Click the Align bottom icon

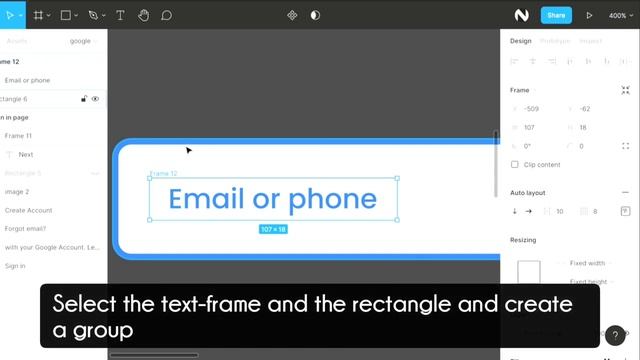607,61
